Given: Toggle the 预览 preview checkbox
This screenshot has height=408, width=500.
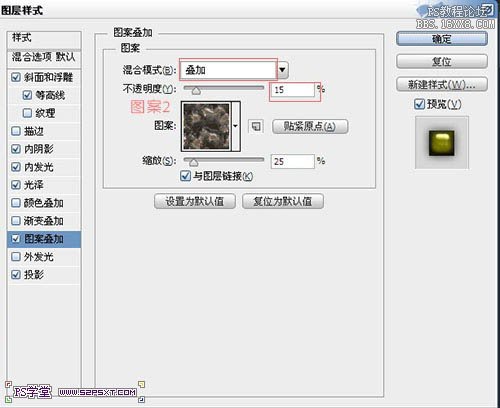Looking at the screenshot, I should (419, 104).
